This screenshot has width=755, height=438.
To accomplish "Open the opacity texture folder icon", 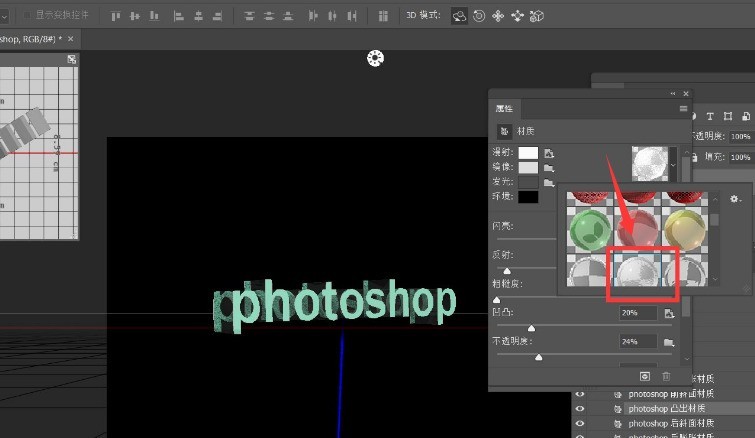I will (x=668, y=342).
